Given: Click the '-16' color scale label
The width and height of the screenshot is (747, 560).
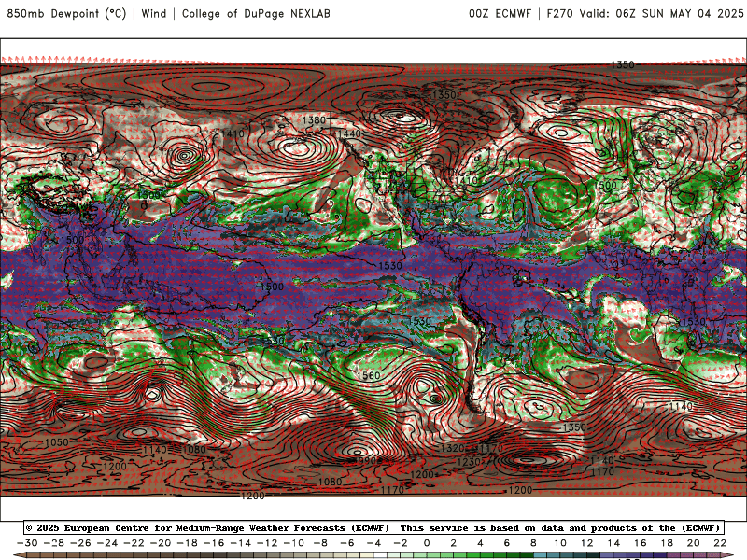Looking at the screenshot, I should click(214, 543).
